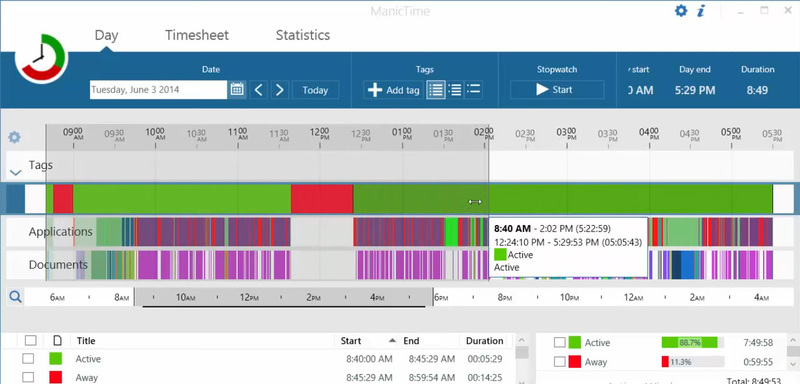Click the green Active swatch in summary

point(574,343)
